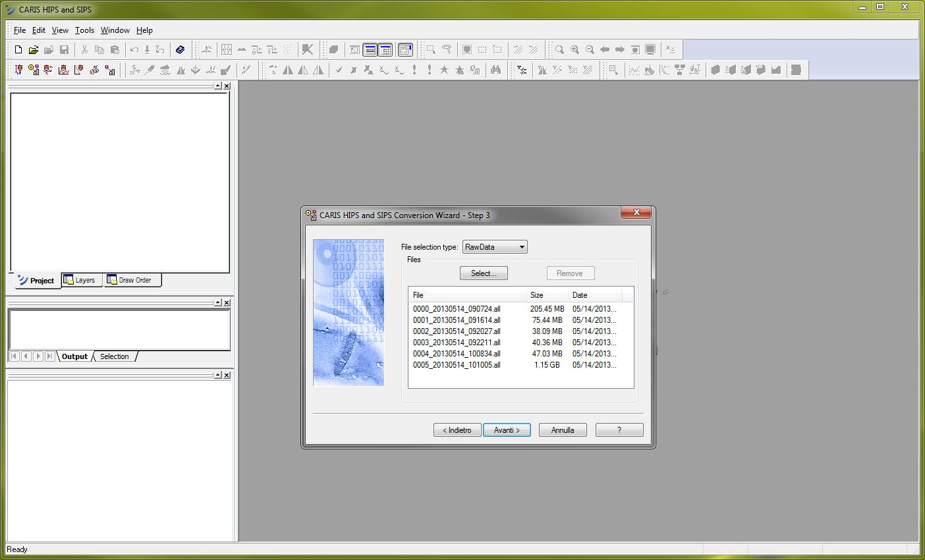925x560 pixels.
Task: Click the New file icon in toolbar
Action: coord(18,49)
